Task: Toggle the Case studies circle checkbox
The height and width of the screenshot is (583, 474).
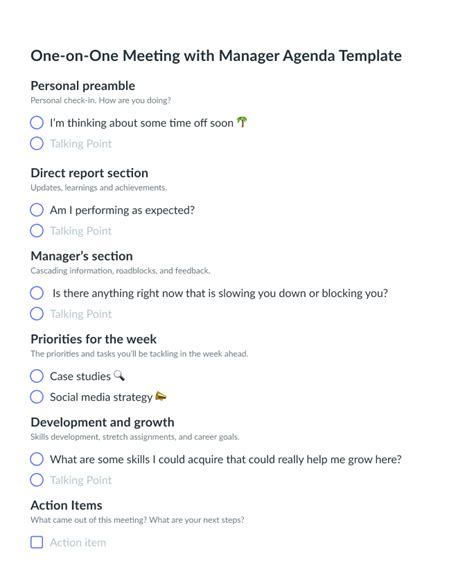Action: (x=36, y=376)
